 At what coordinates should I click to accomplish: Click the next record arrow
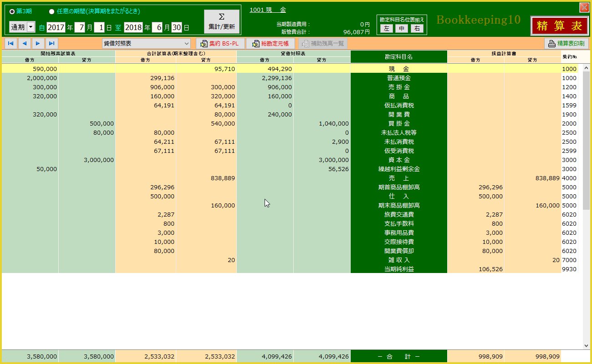[38, 43]
